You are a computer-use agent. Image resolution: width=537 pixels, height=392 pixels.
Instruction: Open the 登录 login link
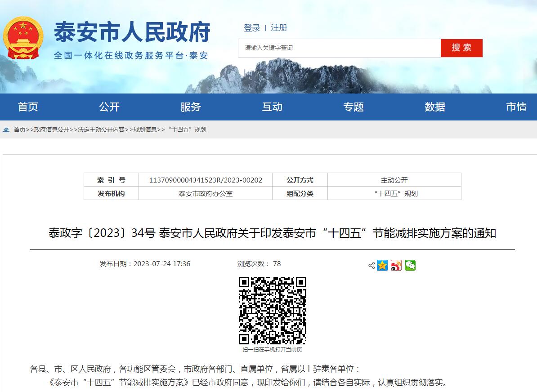[252, 28]
